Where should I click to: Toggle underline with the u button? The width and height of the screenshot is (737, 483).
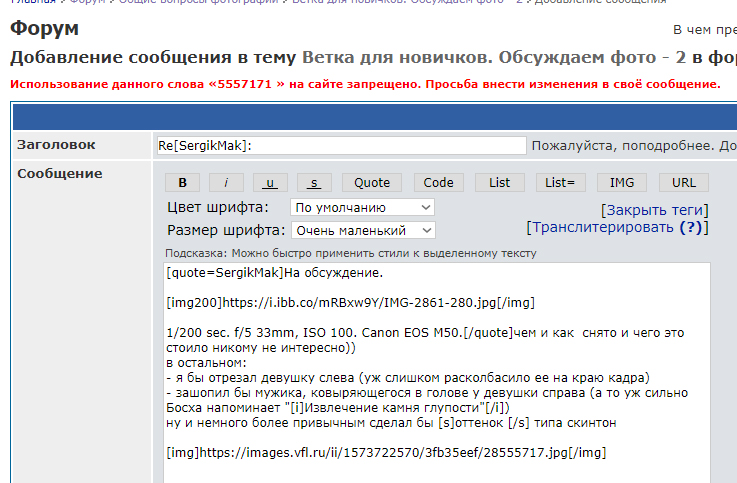coord(270,182)
